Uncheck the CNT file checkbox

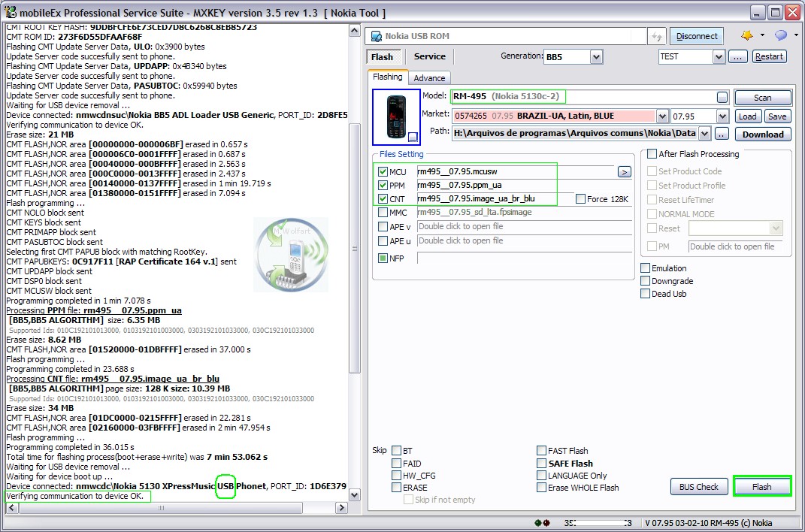click(x=383, y=198)
